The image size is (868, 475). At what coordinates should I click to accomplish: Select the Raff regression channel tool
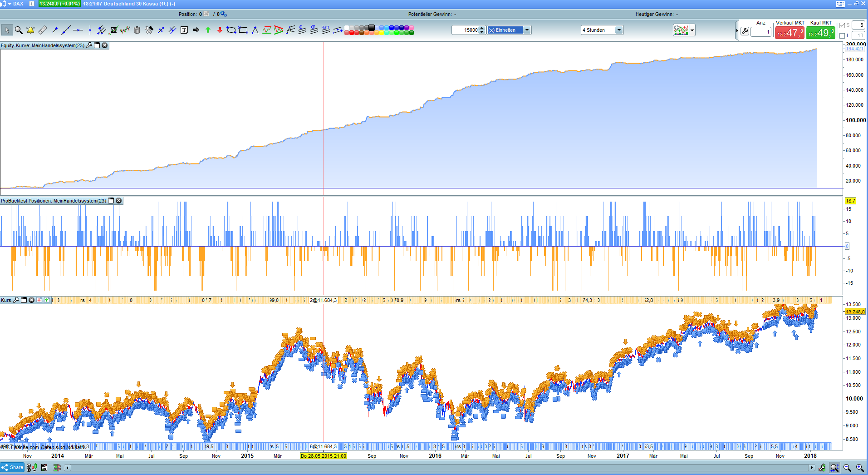326,30
